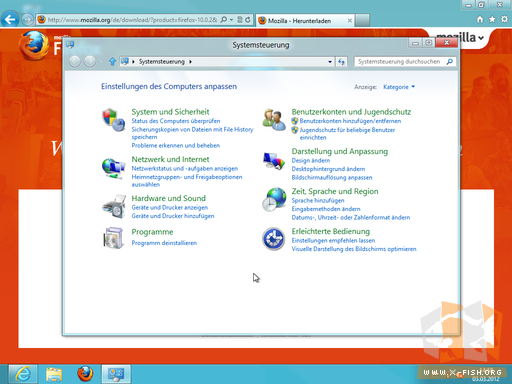This screenshot has width=512, height=384.
Task: Go forward in Internet Explorer
Action: click(x=28, y=20)
